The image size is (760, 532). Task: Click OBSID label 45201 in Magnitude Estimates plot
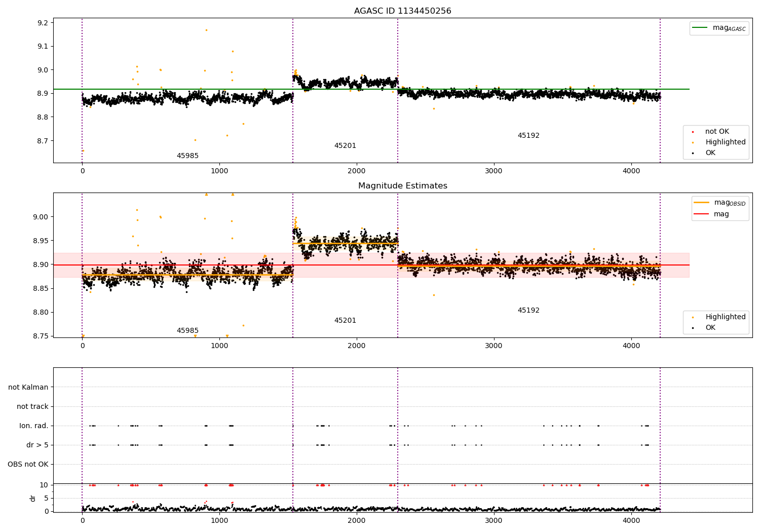click(x=345, y=321)
